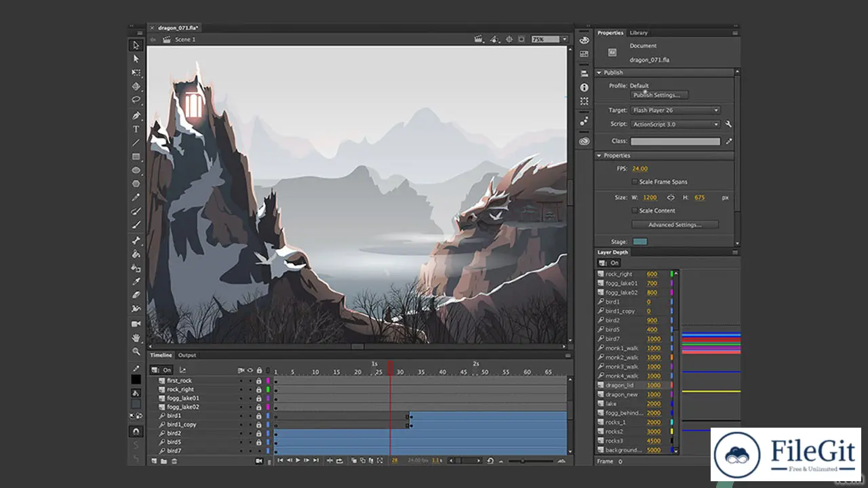This screenshot has width=868, height=488.
Task: Select the Rectangle tool
Action: point(136,157)
